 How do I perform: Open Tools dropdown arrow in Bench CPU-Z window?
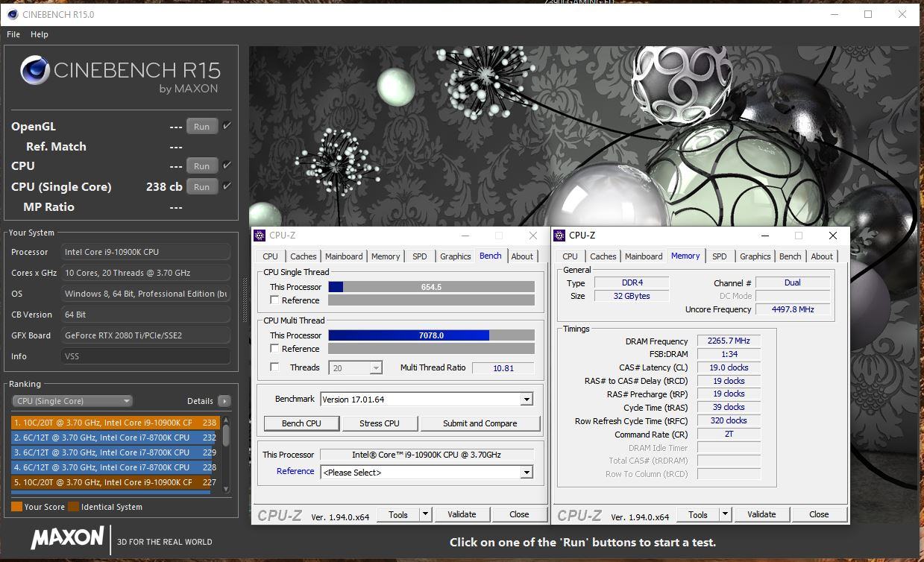pos(425,514)
